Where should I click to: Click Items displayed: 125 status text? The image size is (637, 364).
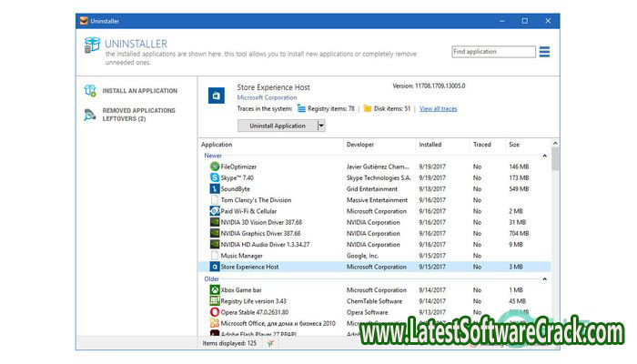pyautogui.click(x=229, y=343)
